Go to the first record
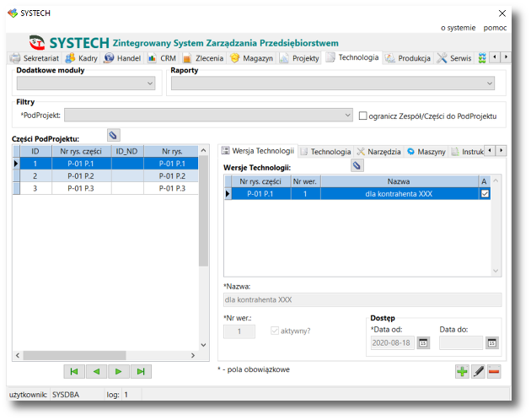Viewport: 531px width, 420px height. tap(74, 372)
